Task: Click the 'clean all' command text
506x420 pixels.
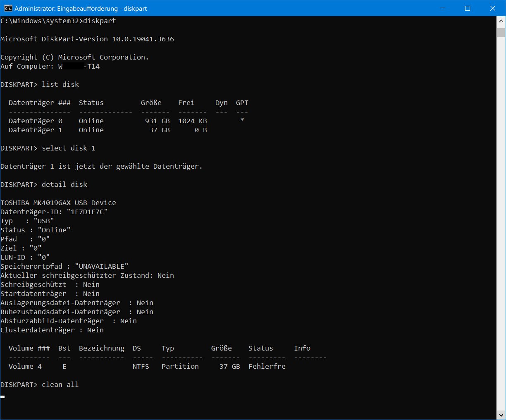Action: pos(60,384)
